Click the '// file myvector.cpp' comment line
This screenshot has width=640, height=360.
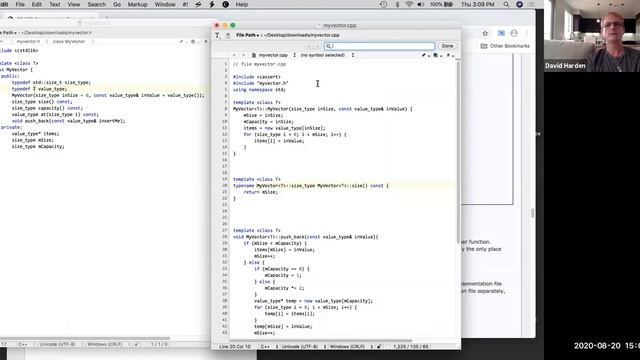[259, 64]
